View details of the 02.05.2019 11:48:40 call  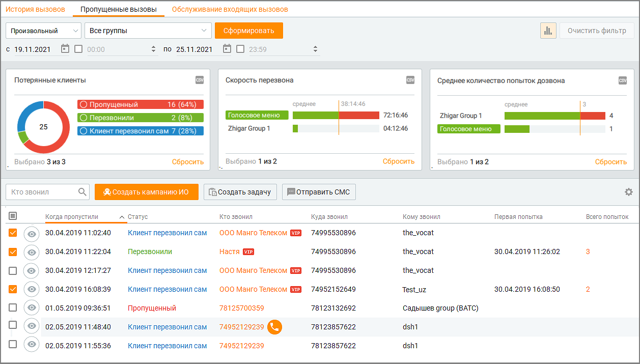click(32, 327)
